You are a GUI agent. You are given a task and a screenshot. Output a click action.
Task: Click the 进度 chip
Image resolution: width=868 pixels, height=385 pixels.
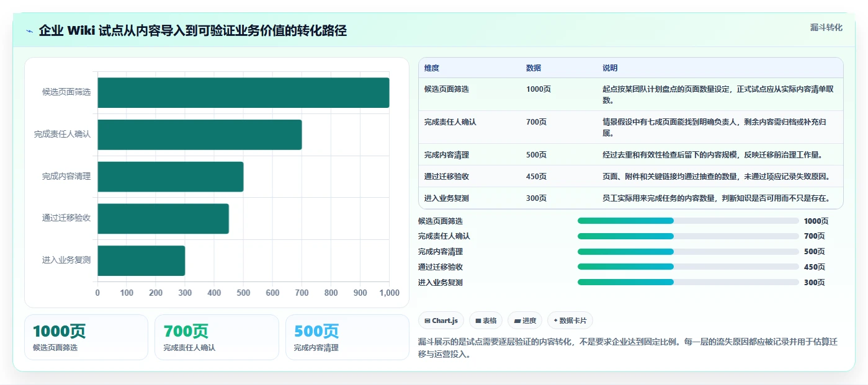click(x=525, y=321)
